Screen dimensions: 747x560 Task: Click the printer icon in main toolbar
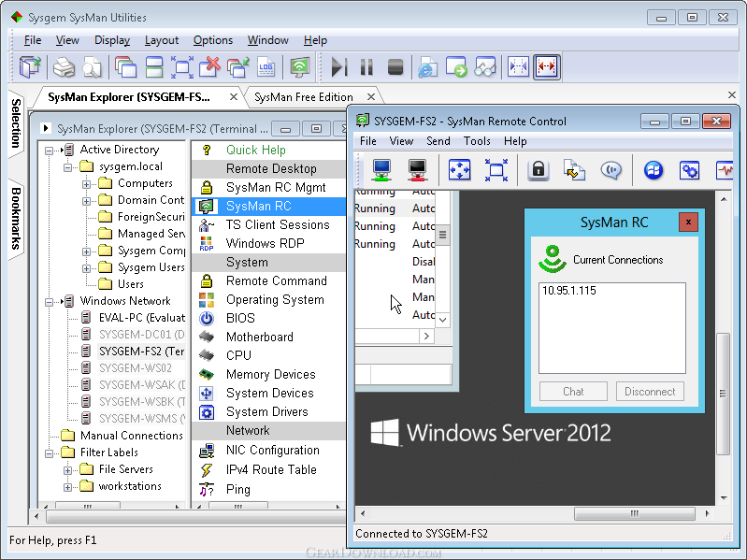[x=64, y=67]
